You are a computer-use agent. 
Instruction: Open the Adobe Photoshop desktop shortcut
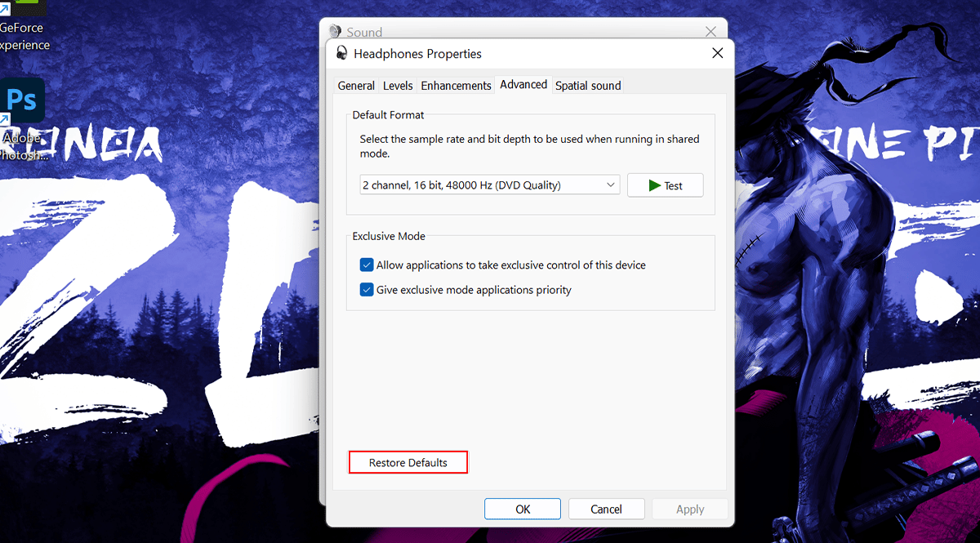tap(22, 118)
